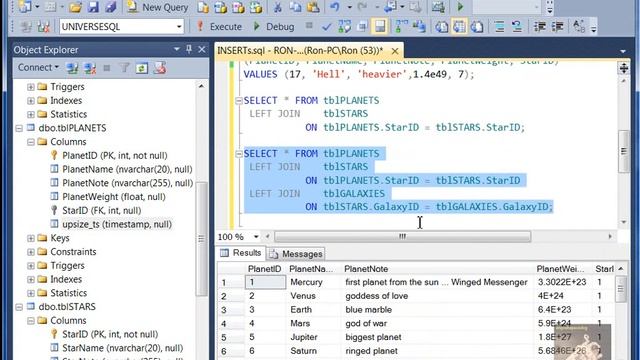Screen dimensions: 640x360
Task: Collapse the first SELECT statement outline
Action: tap(239, 100)
